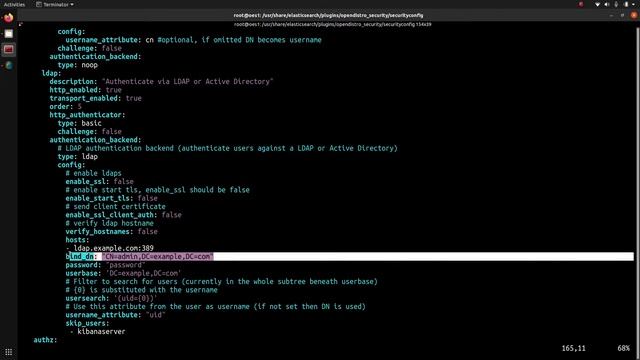Screen dimensions: 640x360
Task: Open Firefox from the dock
Action: pos(9,18)
